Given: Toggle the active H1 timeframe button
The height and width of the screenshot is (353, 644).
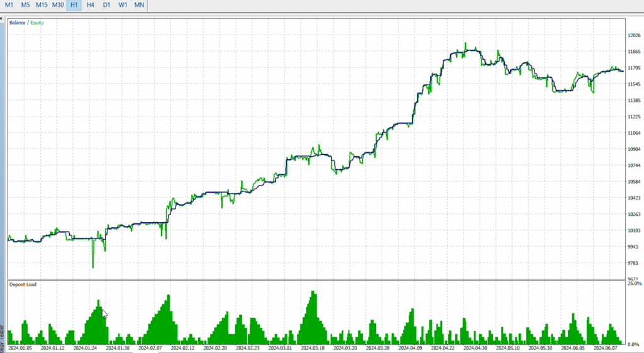Looking at the screenshot, I should pyautogui.click(x=74, y=5).
